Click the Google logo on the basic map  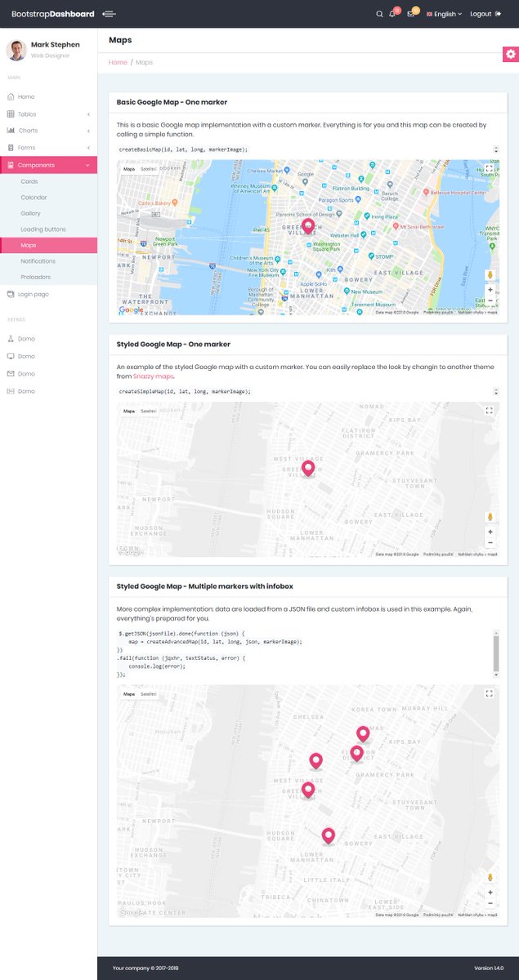(132, 310)
